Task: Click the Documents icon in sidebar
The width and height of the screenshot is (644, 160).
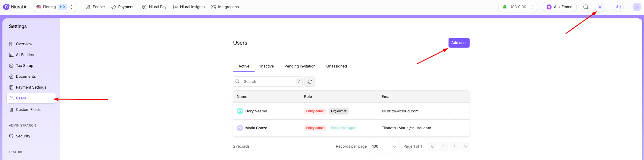Action: pos(11,77)
